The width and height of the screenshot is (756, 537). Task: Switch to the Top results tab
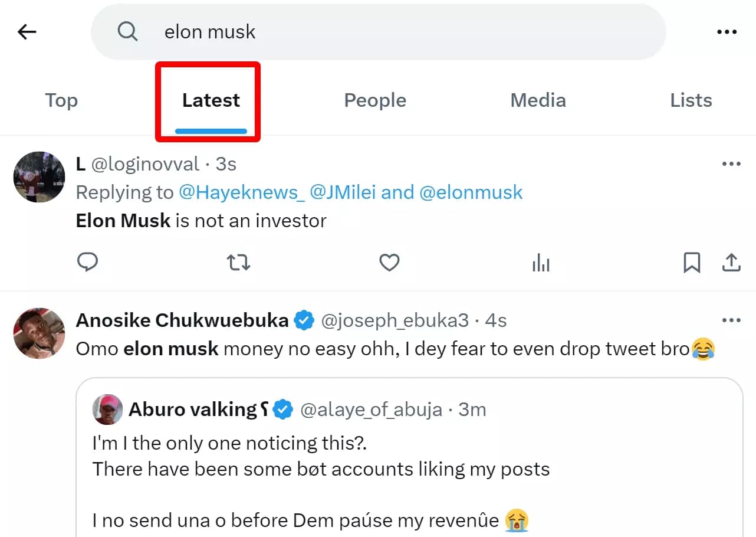pos(61,100)
